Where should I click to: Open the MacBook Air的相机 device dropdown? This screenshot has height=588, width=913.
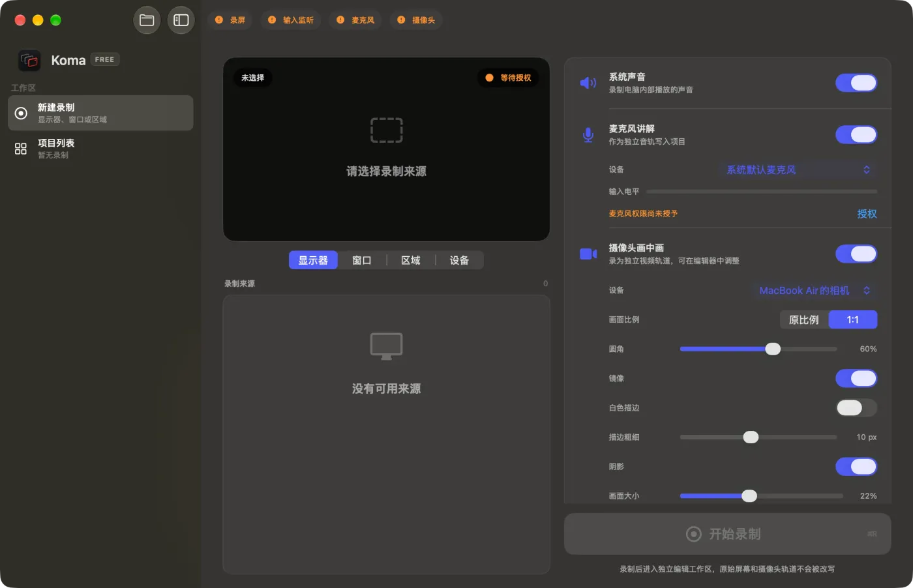(815, 290)
